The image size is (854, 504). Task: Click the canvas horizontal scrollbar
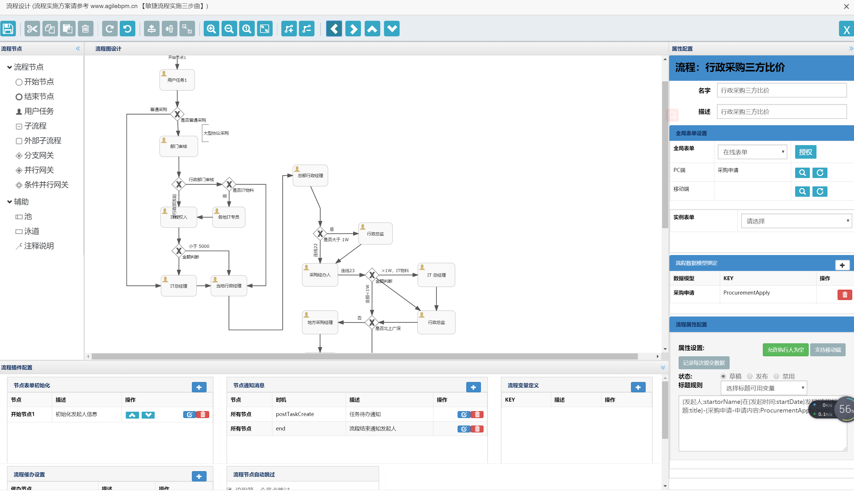click(x=365, y=356)
